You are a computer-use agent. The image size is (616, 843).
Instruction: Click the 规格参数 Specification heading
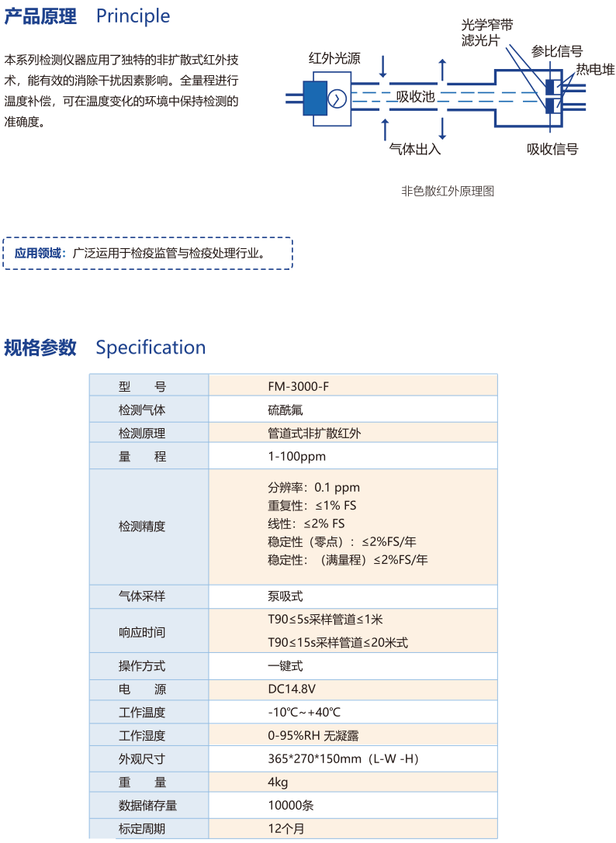point(105,347)
